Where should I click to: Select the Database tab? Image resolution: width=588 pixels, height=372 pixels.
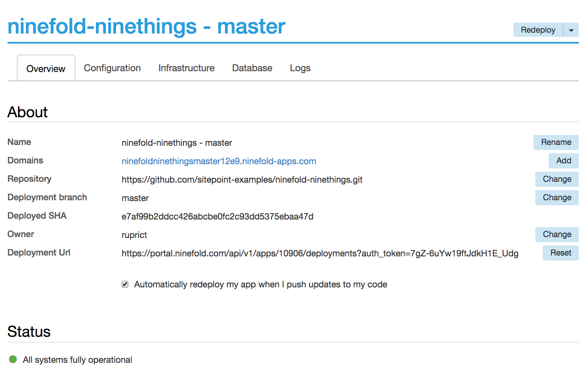tap(252, 67)
